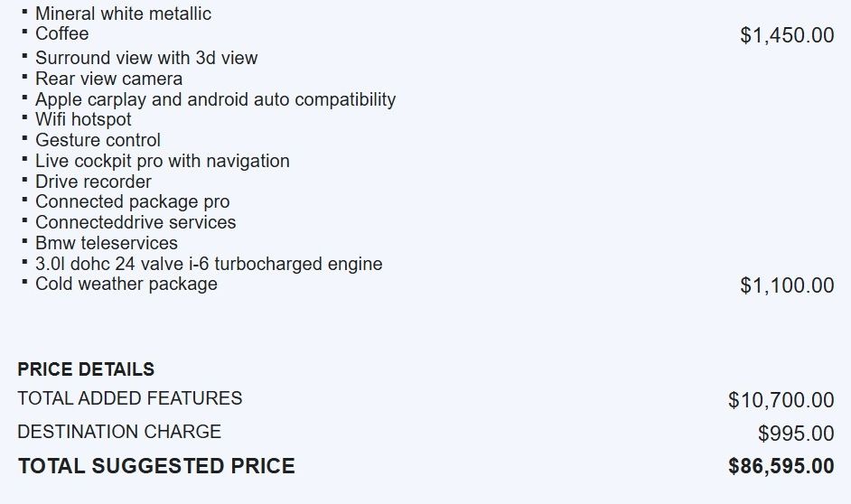Image resolution: width=851 pixels, height=504 pixels.
Task: Select Surround view with 3d view
Action: (x=146, y=58)
